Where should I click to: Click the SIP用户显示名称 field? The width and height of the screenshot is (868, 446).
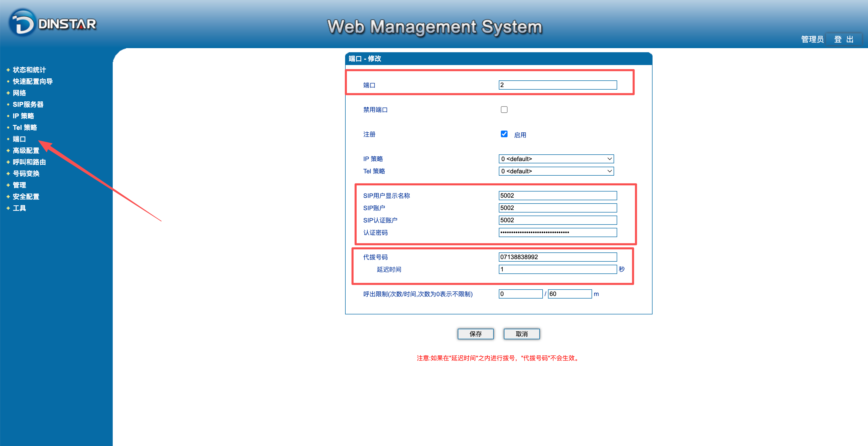pyautogui.click(x=558, y=195)
